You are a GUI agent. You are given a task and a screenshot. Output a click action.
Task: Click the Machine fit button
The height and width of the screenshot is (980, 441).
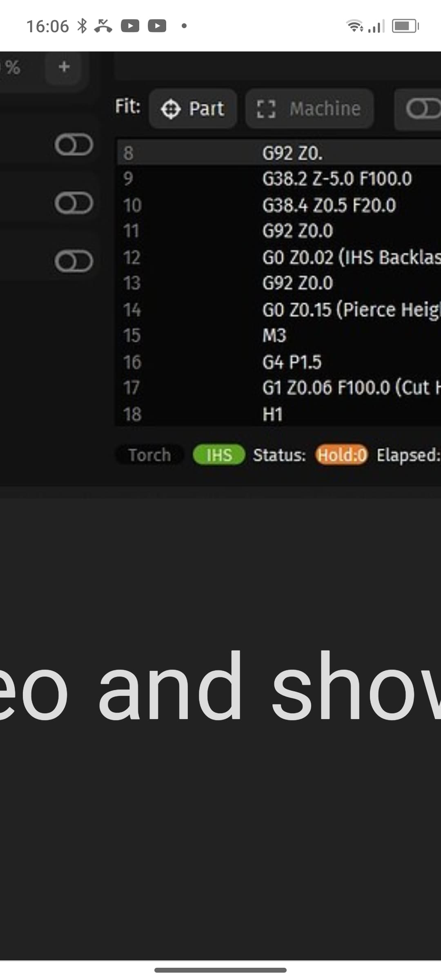point(310,109)
